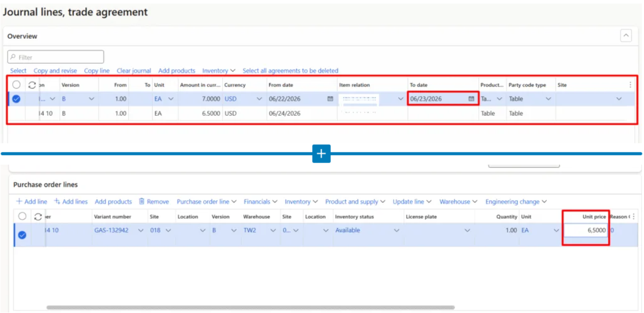Open the Party code type Table dropdown
Viewport: 644px width, 313px height.
tap(548, 99)
